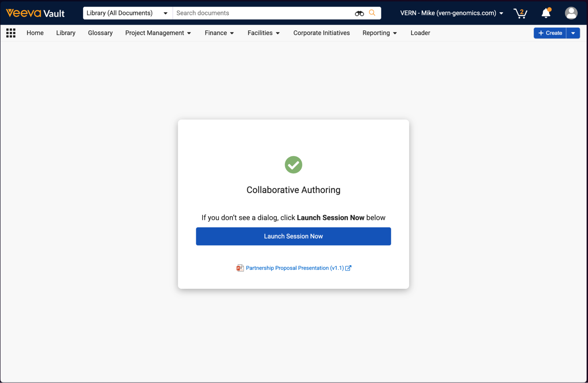This screenshot has height=383, width=588.
Task: Open the app grid launcher icon
Action: [x=11, y=33]
